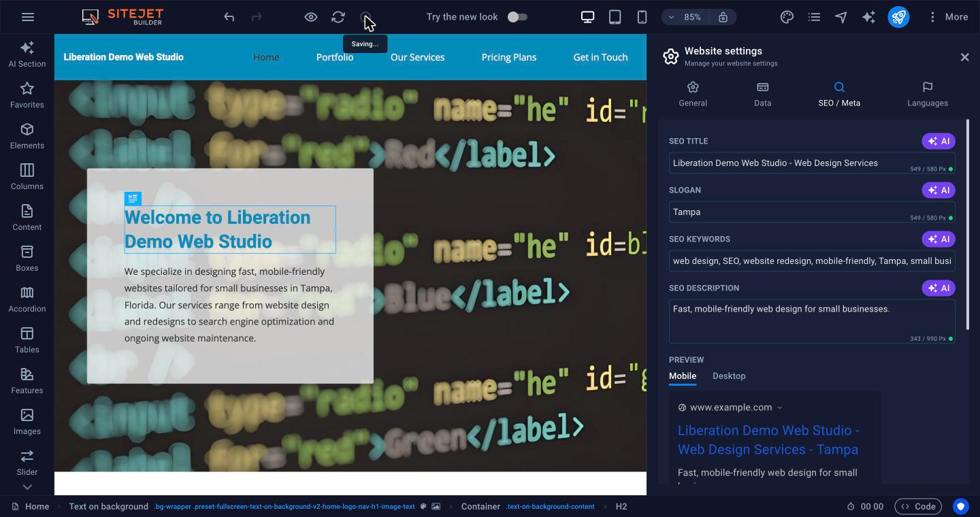Expand more sidebar items chevron
The width and height of the screenshot is (980, 517).
(27, 487)
